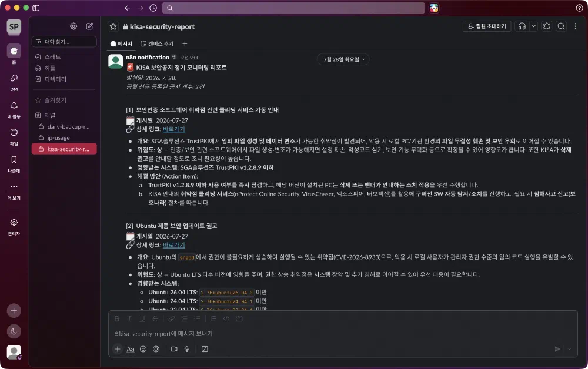Click the top search bar
588x369 pixels.
[293, 8]
